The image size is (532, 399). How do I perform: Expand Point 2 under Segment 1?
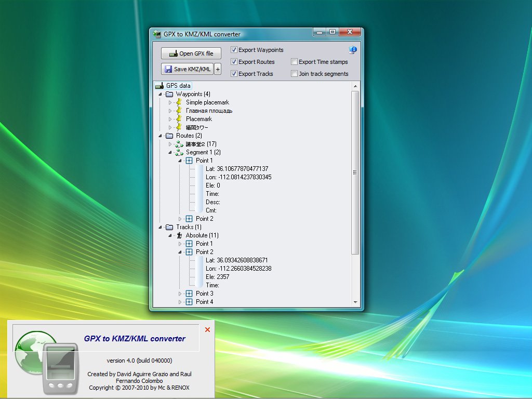coord(180,219)
